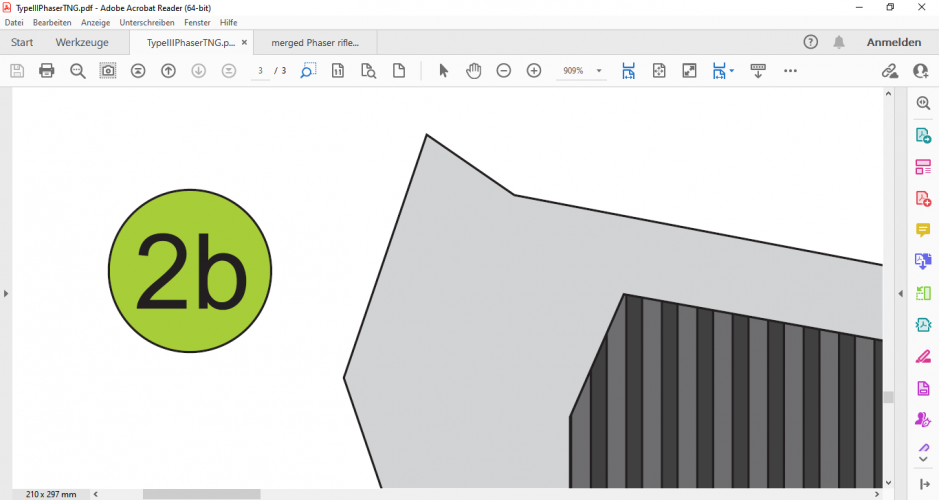This screenshot has height=500, width=939.
Task: Click the vertical scrollbar up arrow
Action: point(889,94)
